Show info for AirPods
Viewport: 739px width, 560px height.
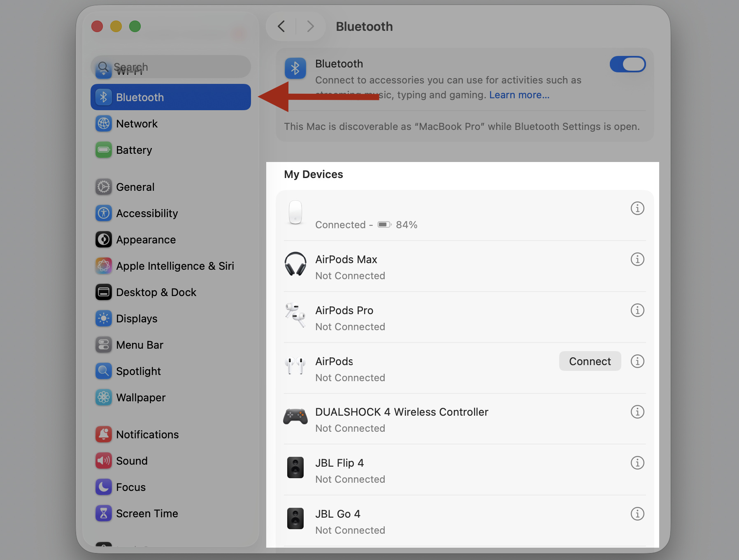click(637, 361)
